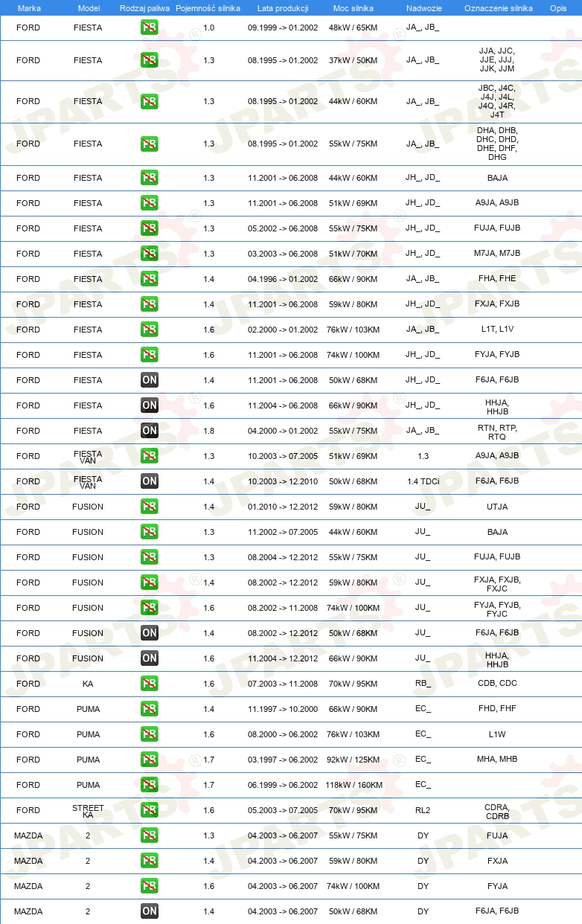
Task: Click ON diesel icon for Fiesta 1.6 HHJA row
Action: tap(150, 405)
